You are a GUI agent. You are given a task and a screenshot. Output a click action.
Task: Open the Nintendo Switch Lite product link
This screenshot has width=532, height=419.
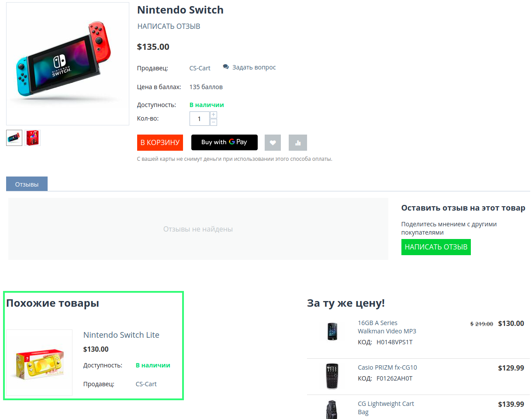point(121,335)
